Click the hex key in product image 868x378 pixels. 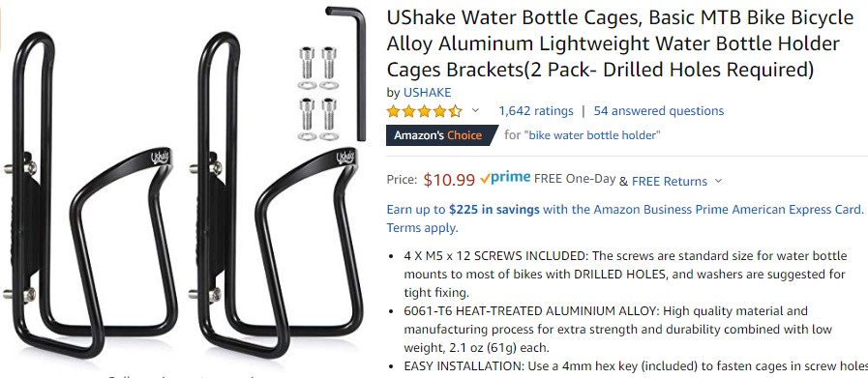pos(350,73)
